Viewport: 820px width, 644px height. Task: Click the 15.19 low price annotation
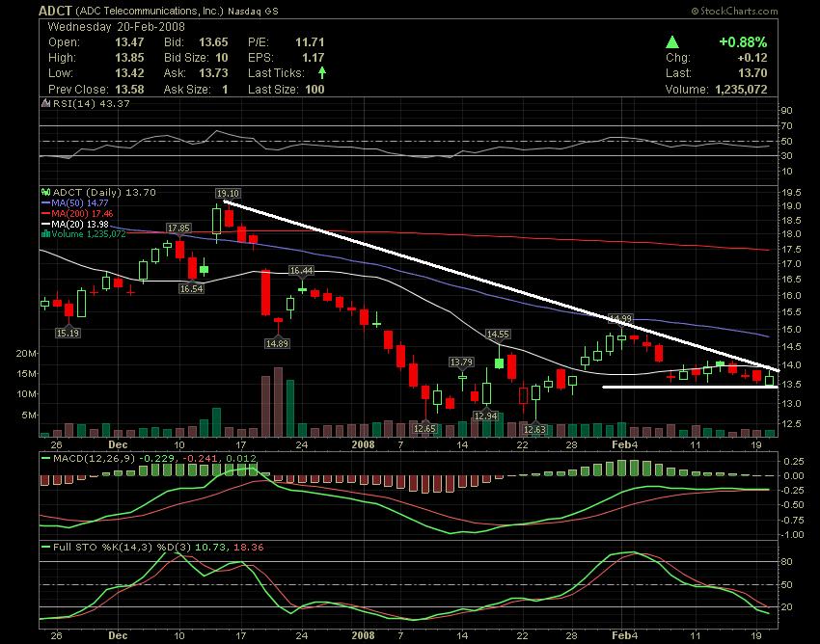[68, 333]
